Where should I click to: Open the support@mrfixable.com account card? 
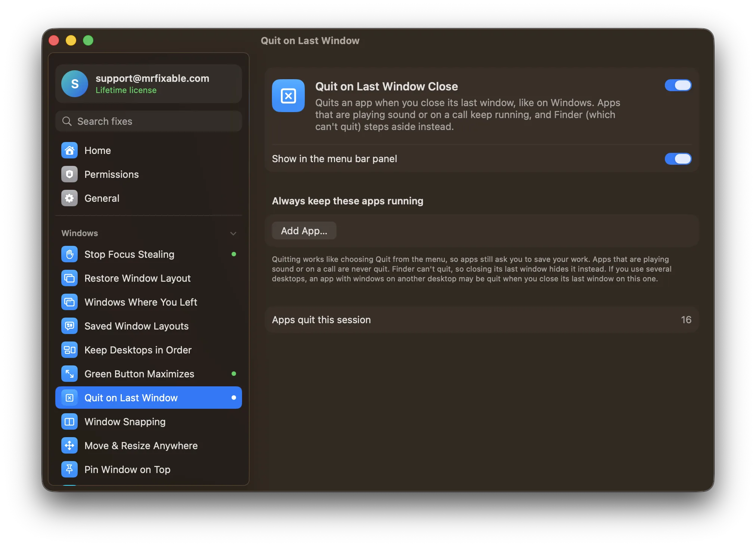149,84
